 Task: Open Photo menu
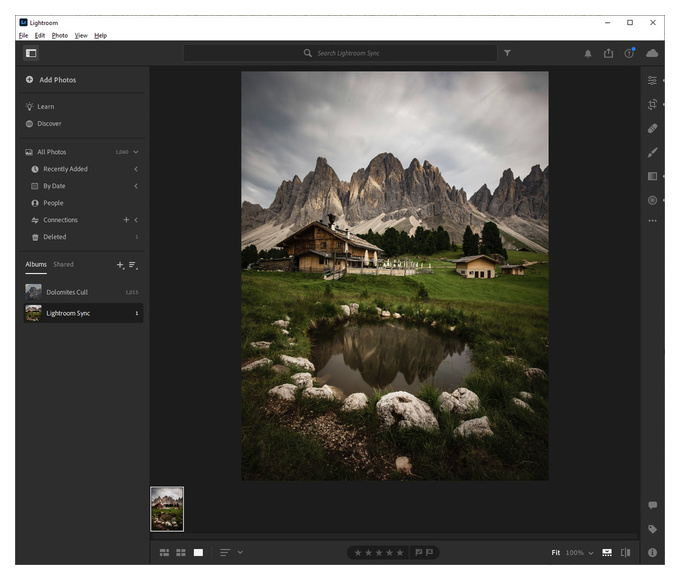pyautogui.click(x=59, y=36)
